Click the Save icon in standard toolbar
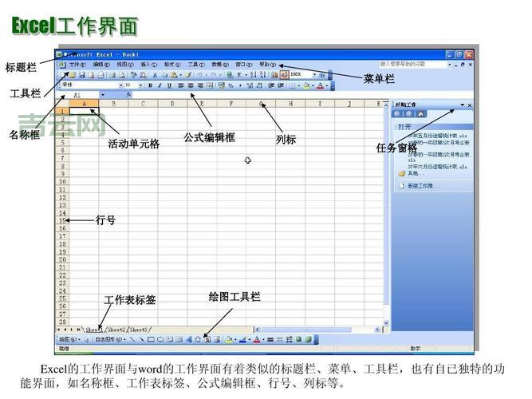The image size is (532, 399). (82, 75)
